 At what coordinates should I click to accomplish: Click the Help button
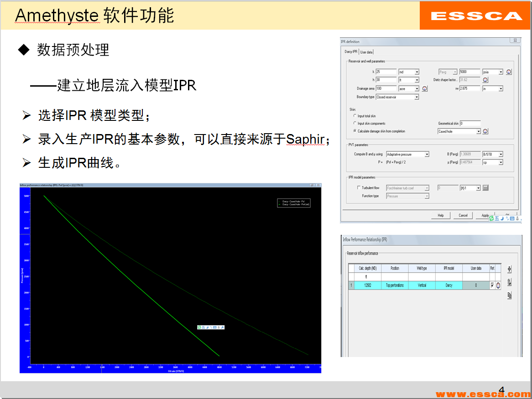pos(440,215)
